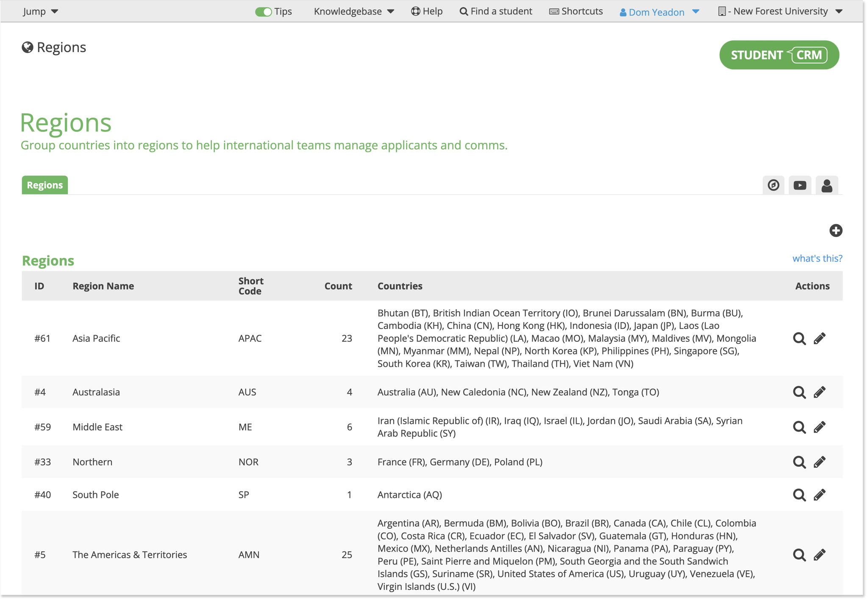868x600 pixels.
Task: View the Australasia region with its magnifier
Action: (799, 392)
